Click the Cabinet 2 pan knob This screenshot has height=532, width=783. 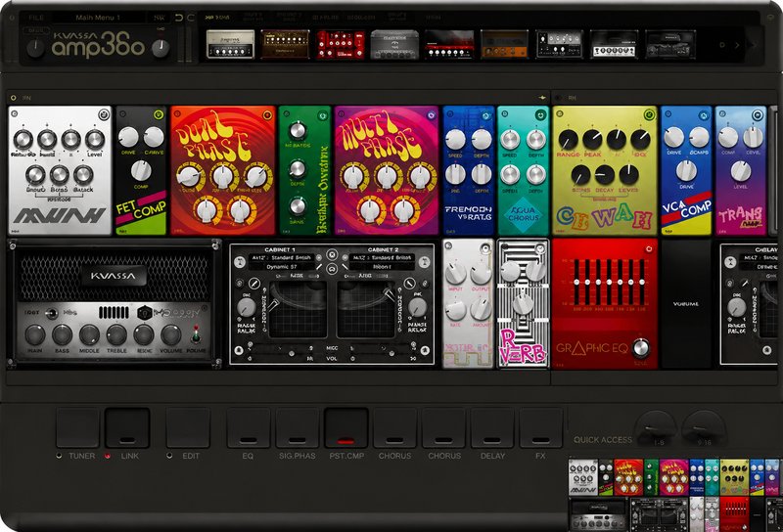pyautogui.click(x=418, y=307)
